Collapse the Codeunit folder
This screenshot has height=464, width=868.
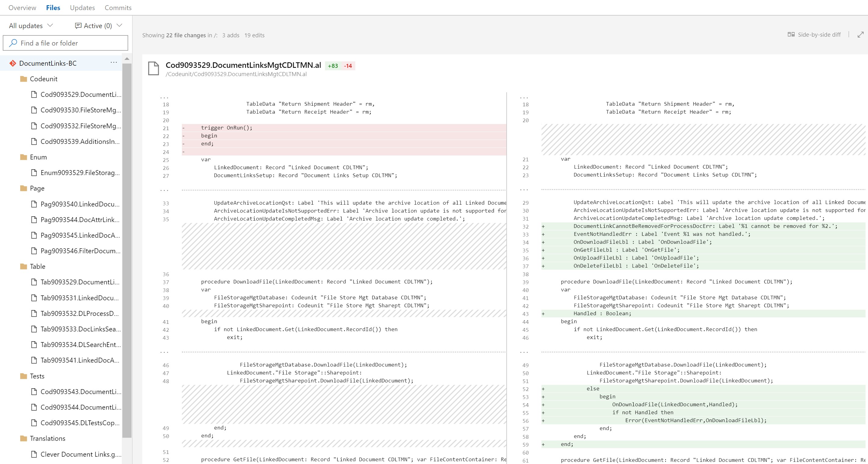43,79
